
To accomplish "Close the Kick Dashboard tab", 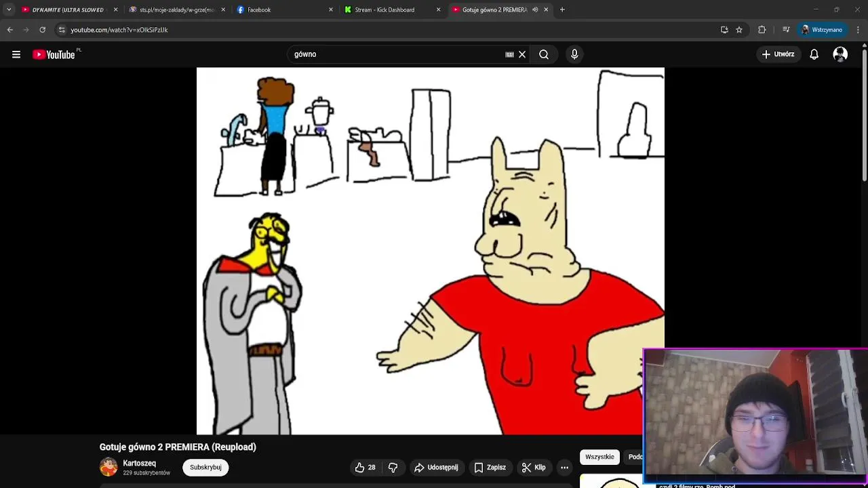I will click(x=438, y=9).
